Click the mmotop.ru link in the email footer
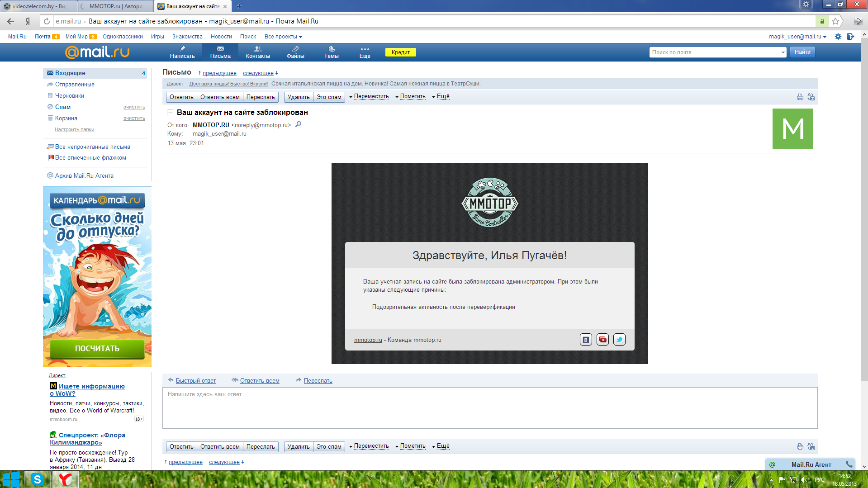 (x=368, y=340)
